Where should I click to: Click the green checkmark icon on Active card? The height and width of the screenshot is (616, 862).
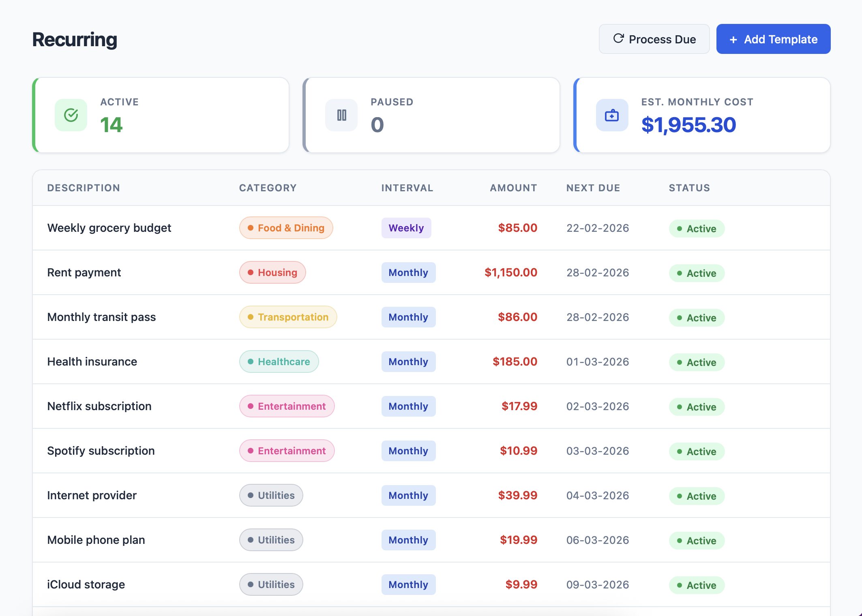71,115
